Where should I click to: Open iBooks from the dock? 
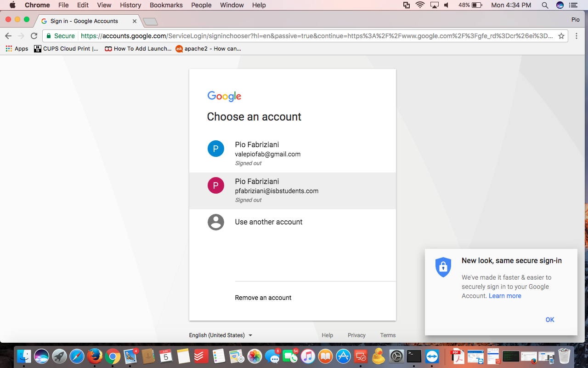[326, 356]
